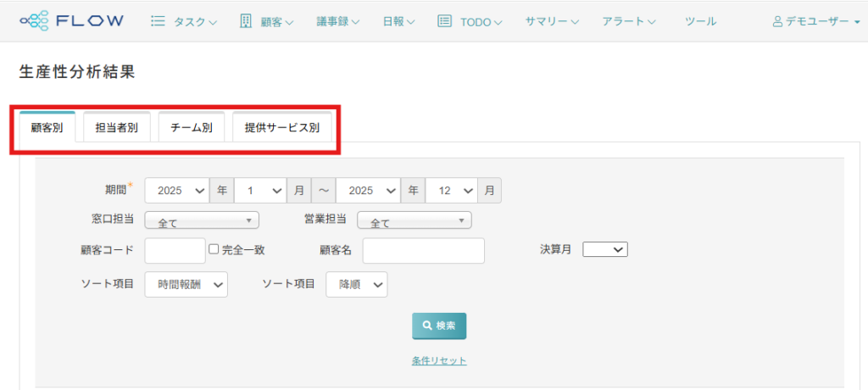Expand the start year dropdown
The height and width of the screenshot is (390, 868).
[176, 191]
